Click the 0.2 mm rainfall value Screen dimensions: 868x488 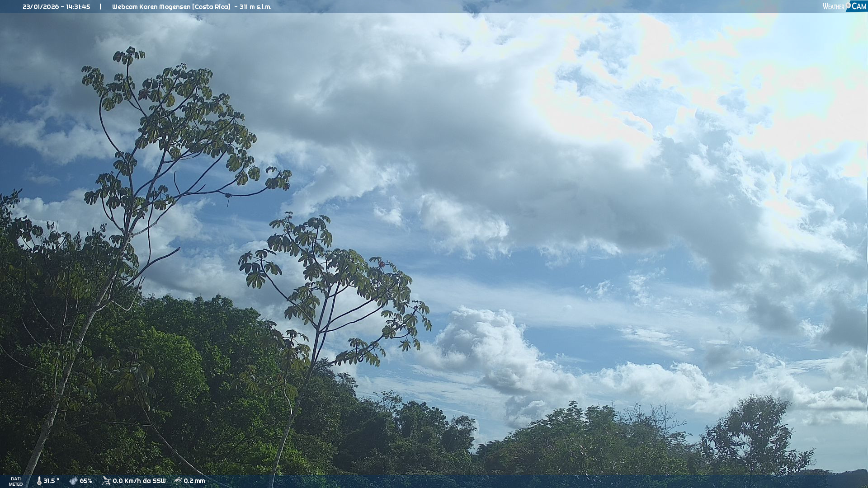(194, 481)
